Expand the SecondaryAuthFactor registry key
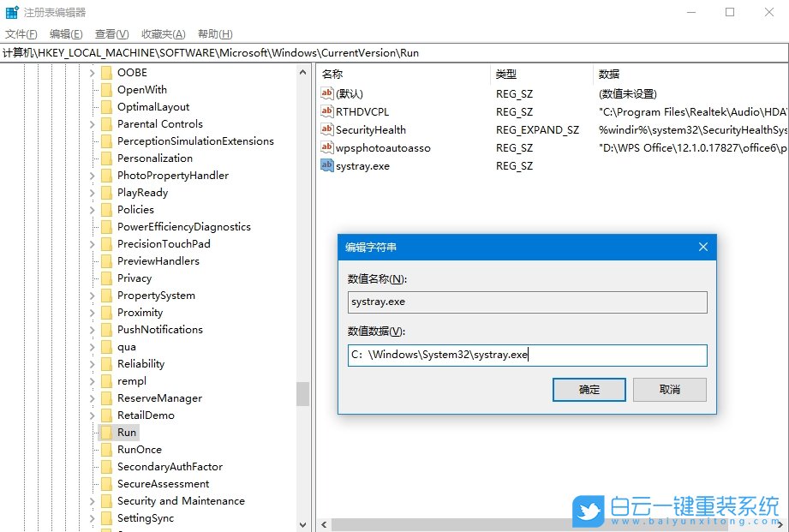The width and height of the screenshot is (789, 532). (x=93, y=467)
